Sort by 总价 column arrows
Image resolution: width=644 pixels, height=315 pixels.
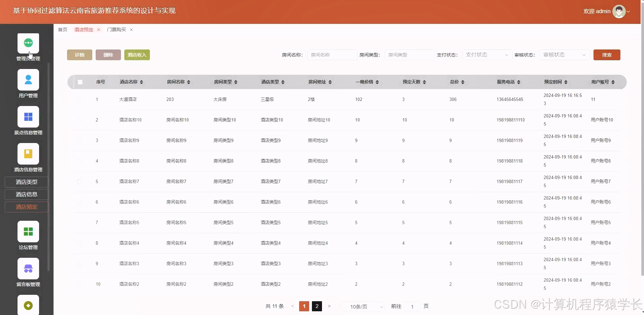coord(463,82)
